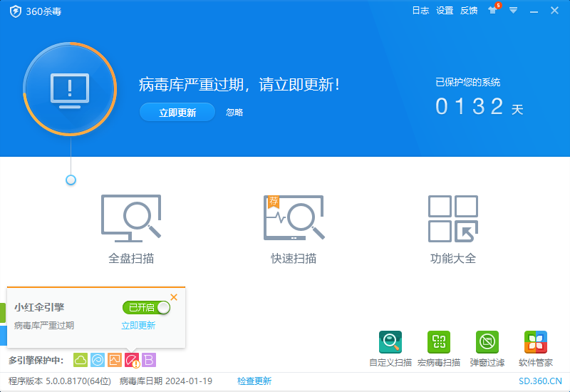Open 弹窗过滤 popup filter
Screen dimensions: 570x392
click(487, 349)
